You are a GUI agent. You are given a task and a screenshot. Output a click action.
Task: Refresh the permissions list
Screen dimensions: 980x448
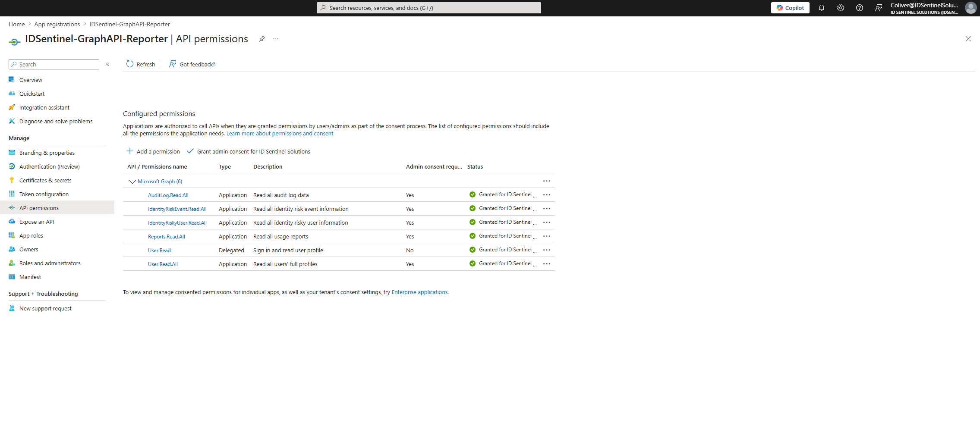point(141,64)
